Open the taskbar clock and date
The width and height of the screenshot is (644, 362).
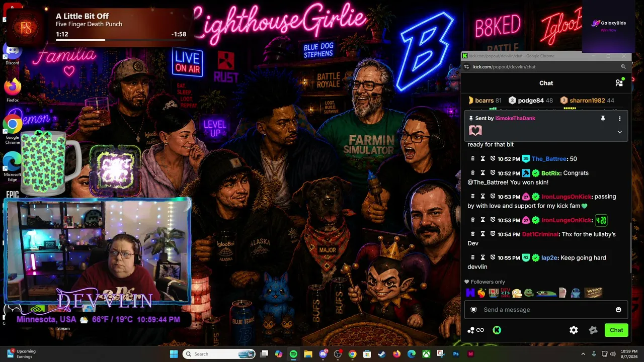[629, 354]
